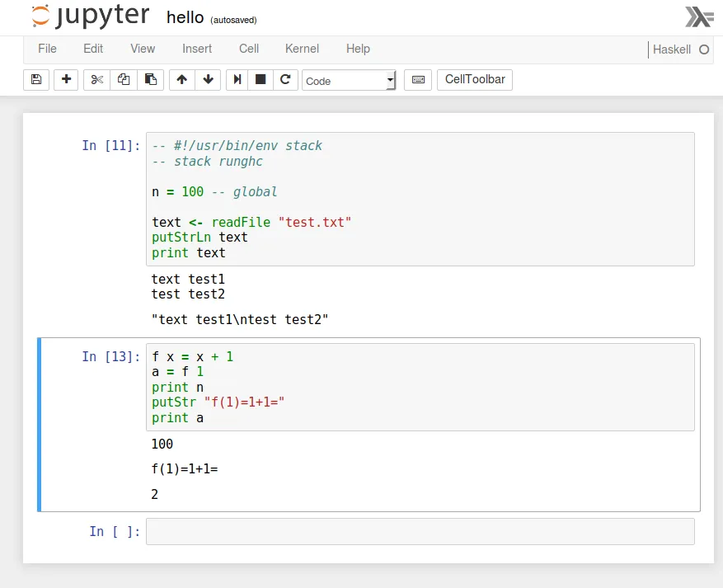
Task: Open command palette keyboard icon
Action: tap(418, 80)
